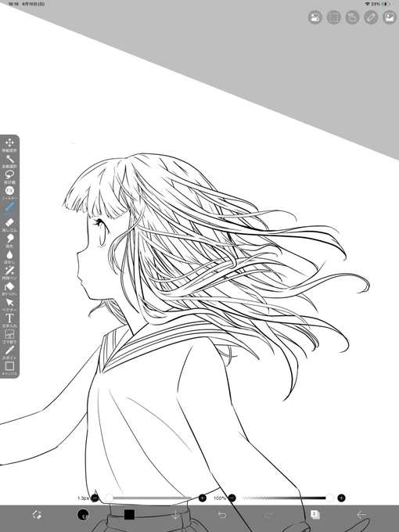The image size is (399, 532).
Task: Tap the down arrow hide-toolbar icon
Action: (175, 515)
